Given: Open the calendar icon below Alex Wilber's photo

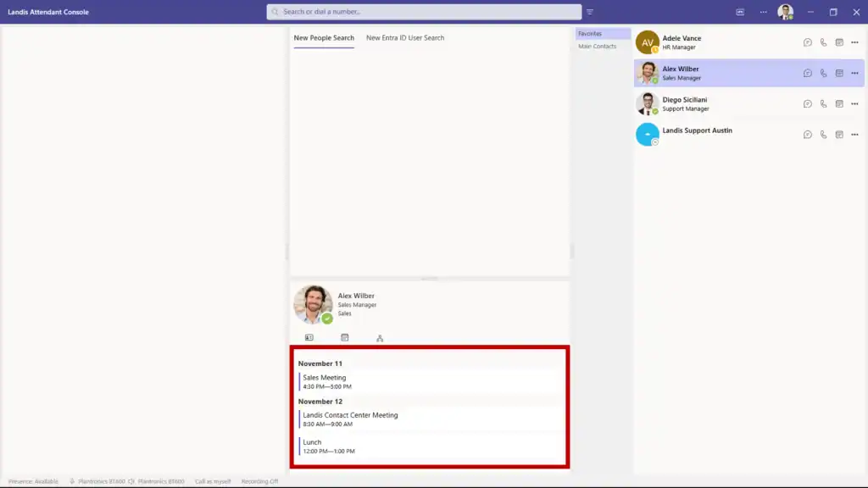Looking at the screenshot, I should (344, 337).
